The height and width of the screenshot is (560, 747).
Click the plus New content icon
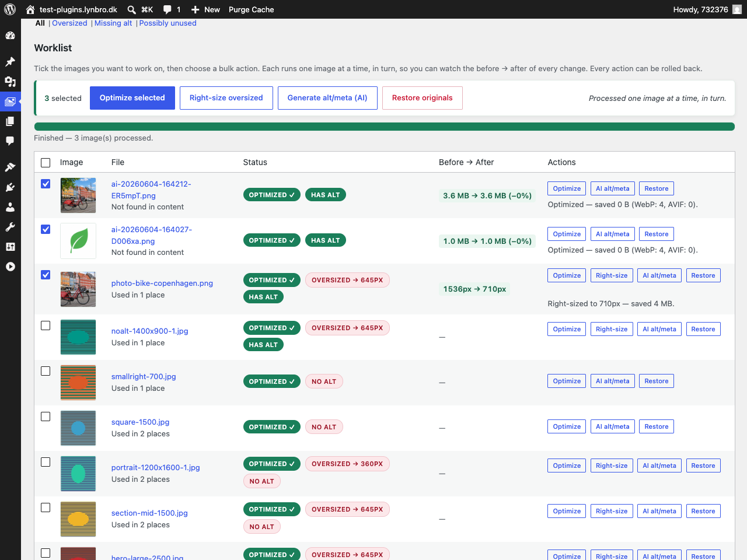point(196,9)
